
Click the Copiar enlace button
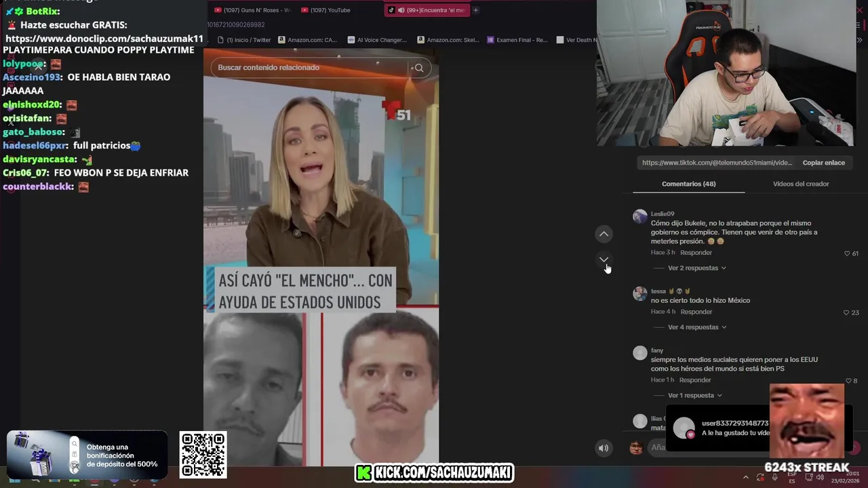[824, 163]
